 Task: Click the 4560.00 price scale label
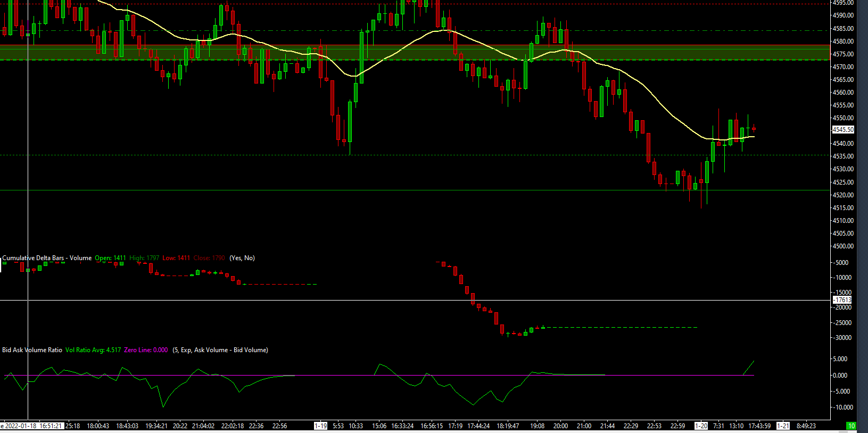843,93
